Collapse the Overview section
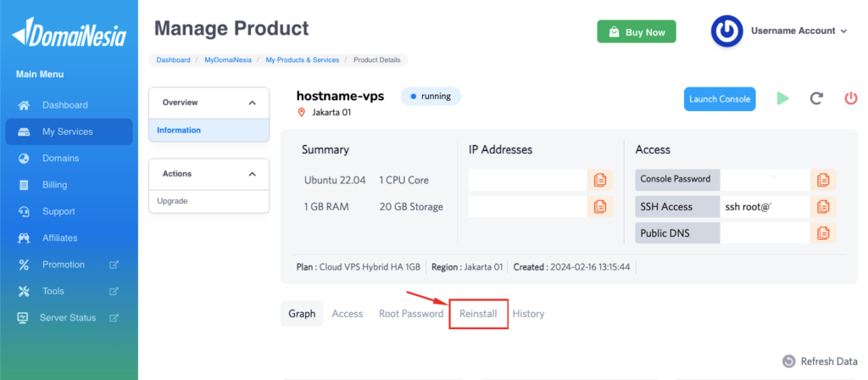Viewport: 868px width, 380px height. pos(253,103)
